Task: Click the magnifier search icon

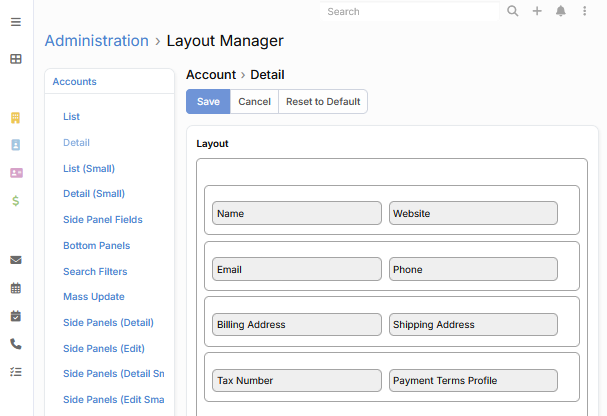Action: [x=513, y=11]
